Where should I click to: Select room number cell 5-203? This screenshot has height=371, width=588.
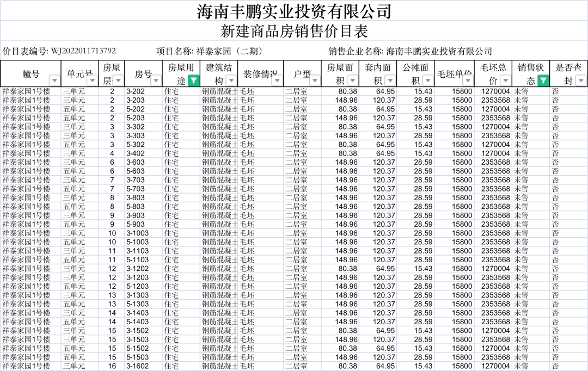[x=143, y=118]
